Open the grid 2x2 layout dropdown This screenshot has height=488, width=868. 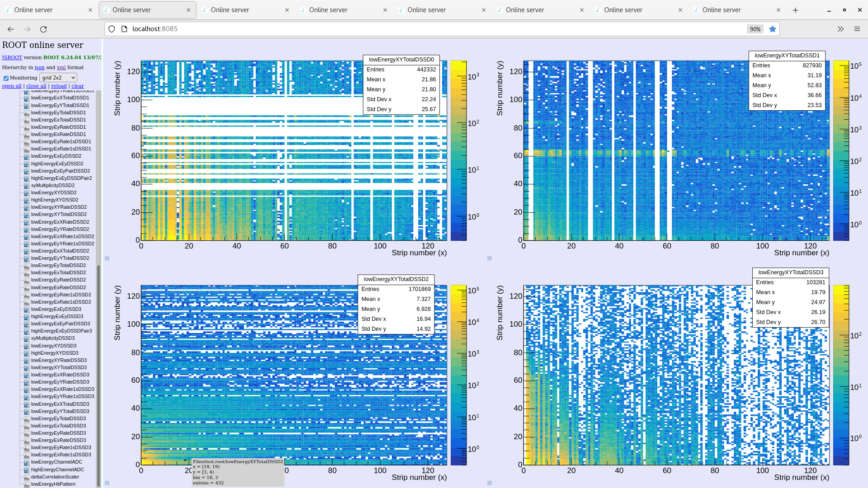(x=58, y=78)
